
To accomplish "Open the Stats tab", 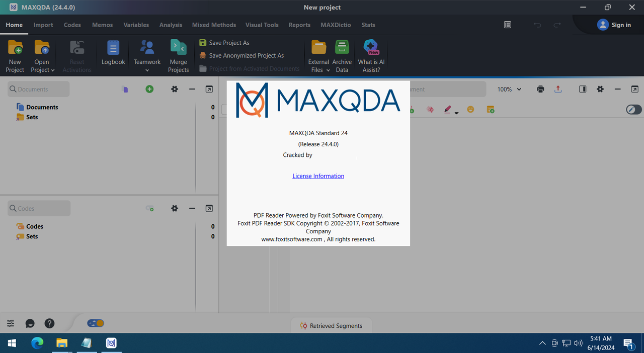I will 368,25.
